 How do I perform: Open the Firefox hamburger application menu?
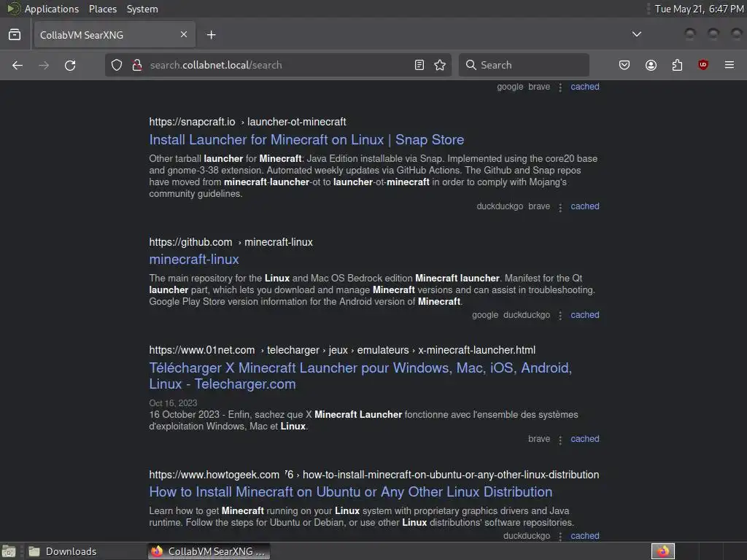[x=729, y=65]
